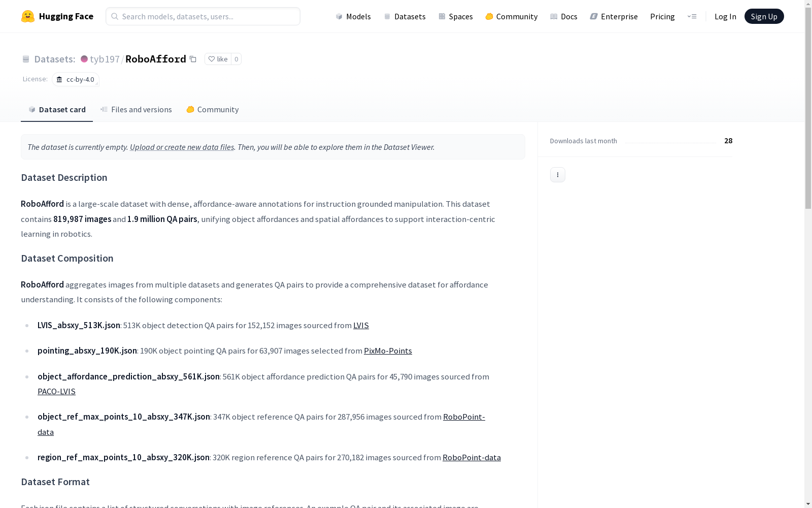Click LVIS_absxy_513K.json filename text

[79, 325]
